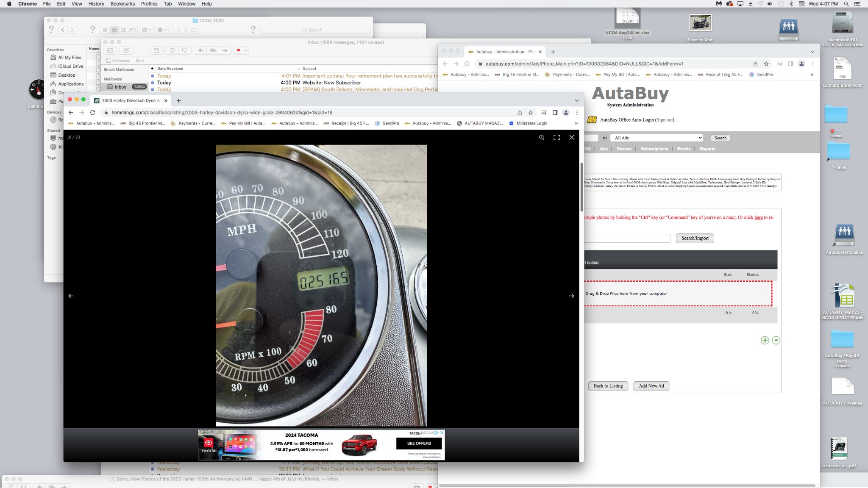Click the Sign out link
Image resolution: width=868 pixels, height=488 pixels.
click(664, 120)
